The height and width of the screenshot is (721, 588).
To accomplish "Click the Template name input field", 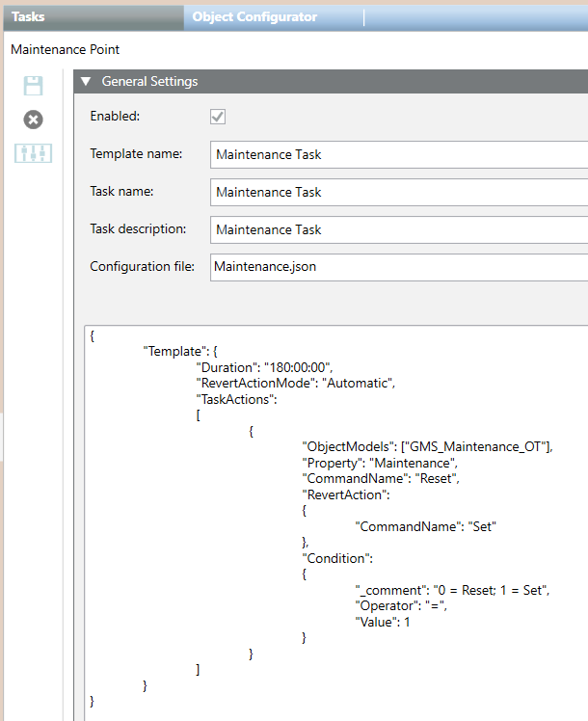I will (x=398, y=154).
